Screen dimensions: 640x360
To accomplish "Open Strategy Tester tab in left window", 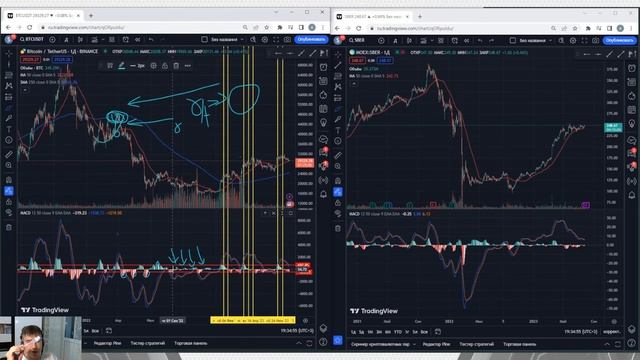I will pos(147,343).
